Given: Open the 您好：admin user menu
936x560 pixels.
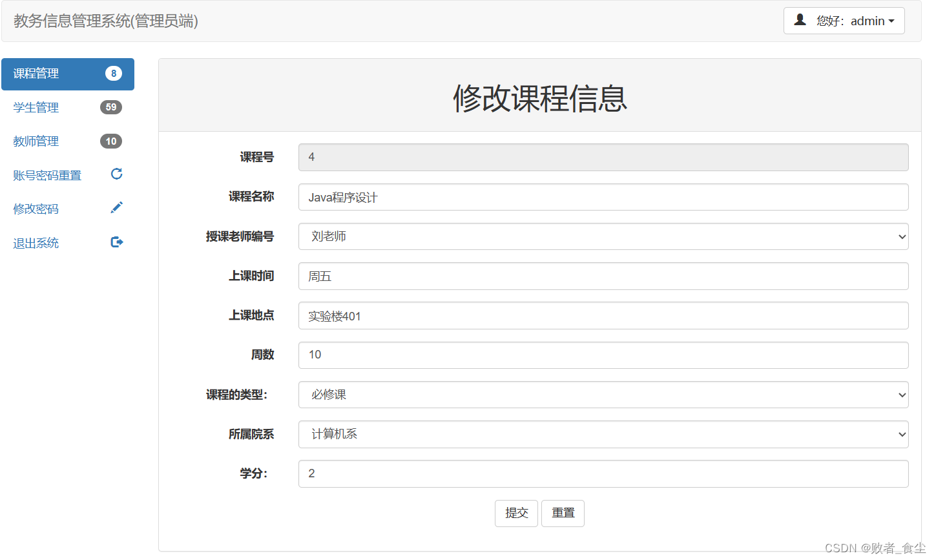Looking at the screenshot, I should (x=844, y=21).
